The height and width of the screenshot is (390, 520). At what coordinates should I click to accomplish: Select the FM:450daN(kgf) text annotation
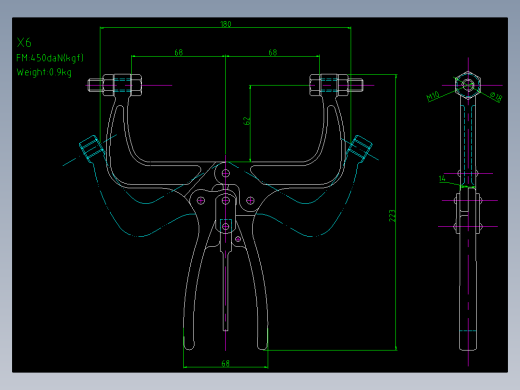coord(50,58)
